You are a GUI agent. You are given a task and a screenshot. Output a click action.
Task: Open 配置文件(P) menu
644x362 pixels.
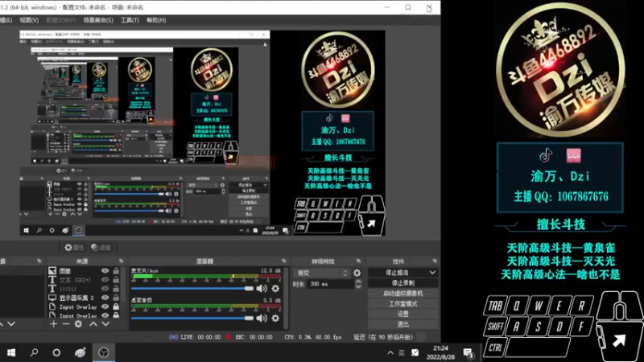[x=61, y=20]
